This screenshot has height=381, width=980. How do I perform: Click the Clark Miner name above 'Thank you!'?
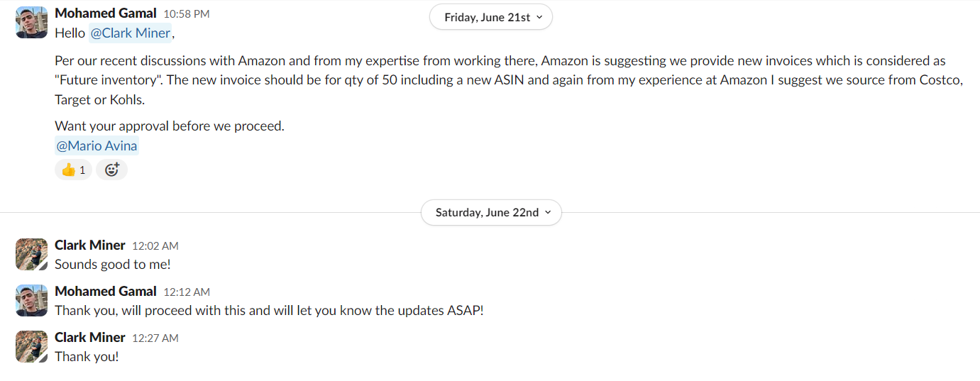(90, 338)
